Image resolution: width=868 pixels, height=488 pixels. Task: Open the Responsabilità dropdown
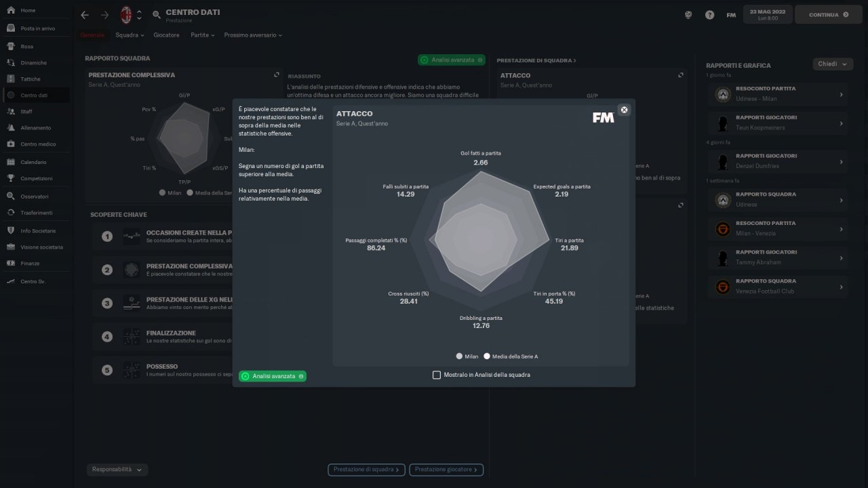pyautogui.click(x=117, y=469)
